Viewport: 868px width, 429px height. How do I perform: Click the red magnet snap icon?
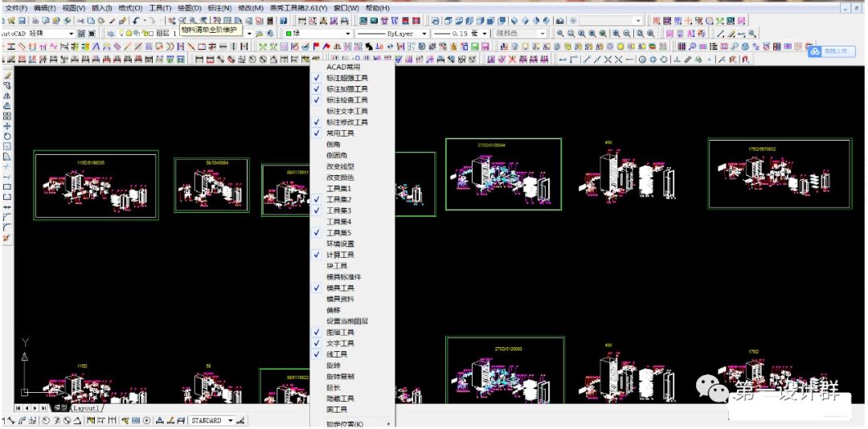[745, 59]
